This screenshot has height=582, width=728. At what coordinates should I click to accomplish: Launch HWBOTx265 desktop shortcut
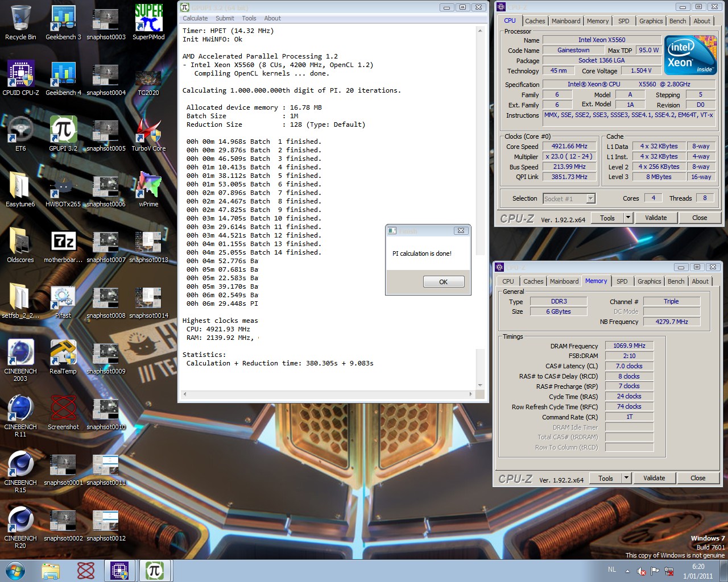click(63, 190)
